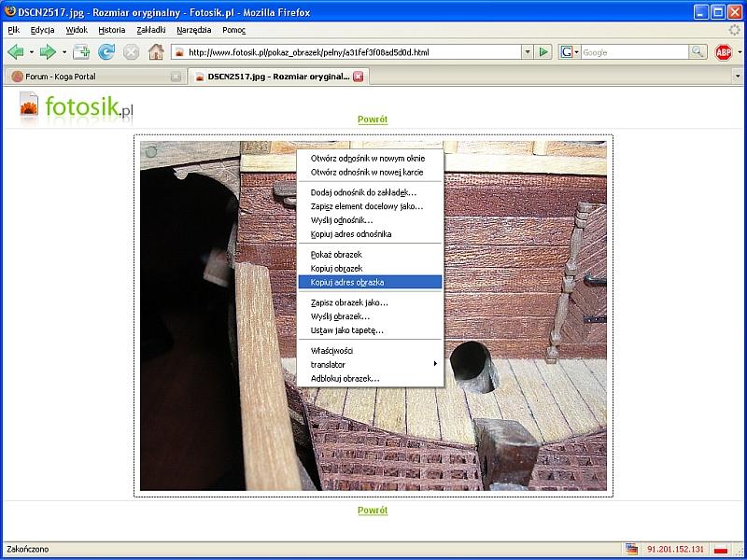Click the green Go arrow button
Image resolution: width=747 pixels, height=560 pixels.
pos(544,52)
